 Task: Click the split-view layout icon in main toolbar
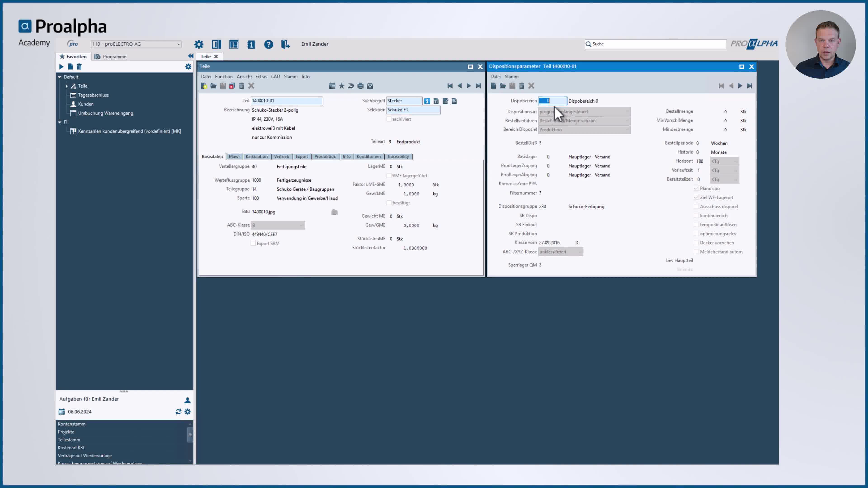(x=216, y=44)
